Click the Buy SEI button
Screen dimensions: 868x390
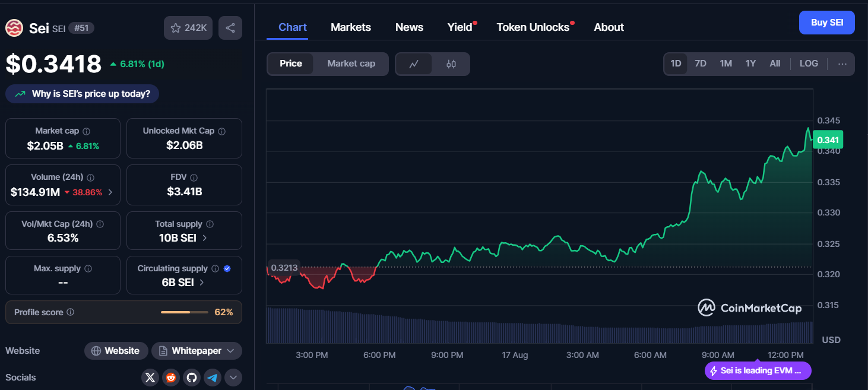point(827,23)
